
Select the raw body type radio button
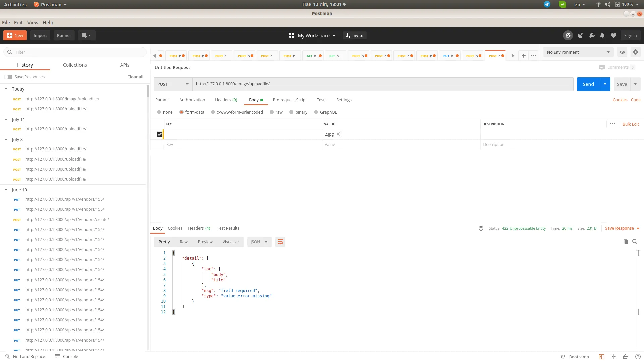tap(272, 112)
